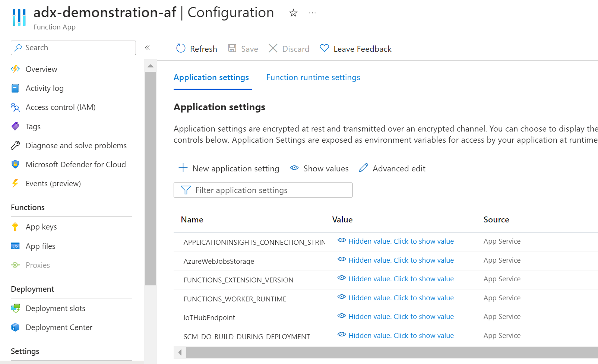Open Deployment Center in sidebar
The image size is (598, 364).
[59, 327]
